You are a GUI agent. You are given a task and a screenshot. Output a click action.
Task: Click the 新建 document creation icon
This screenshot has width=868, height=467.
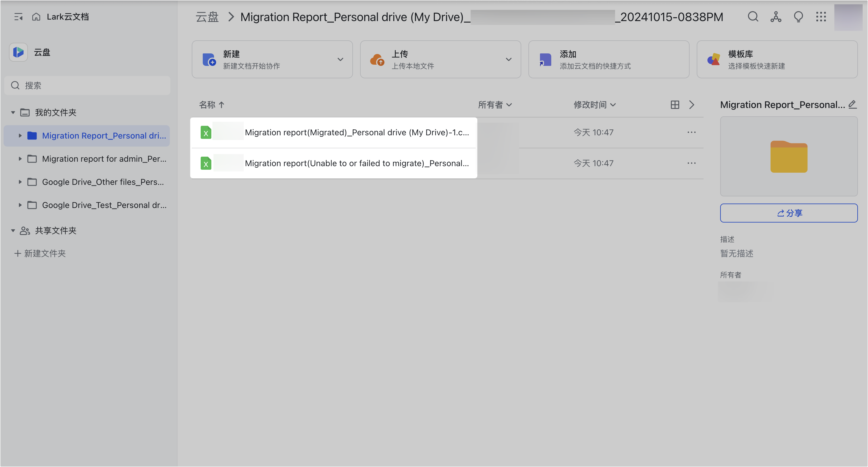pyautogui.click(x=209, y=59)
